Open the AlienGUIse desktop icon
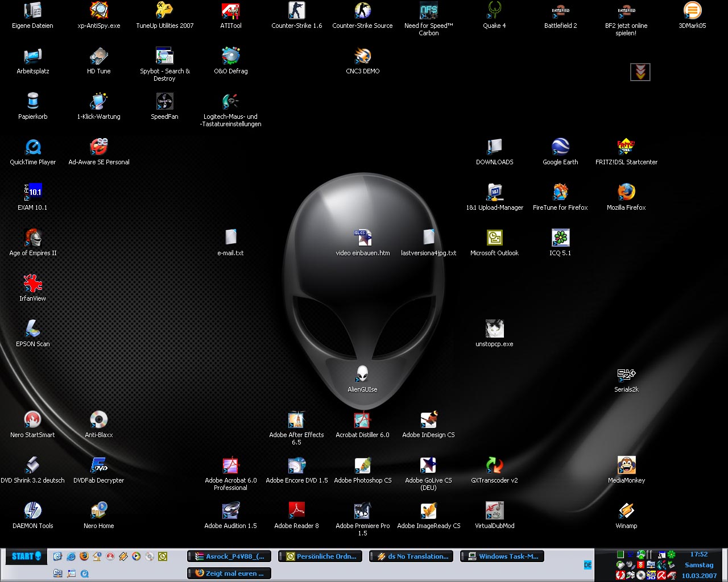 point(362,380)
